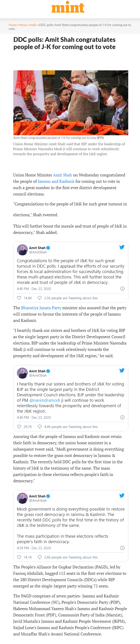The height and width of the screenshot is (644, 140).
Task: Click Amit Shah's avatar in the first tweet
Action: (x=22, y=250)
